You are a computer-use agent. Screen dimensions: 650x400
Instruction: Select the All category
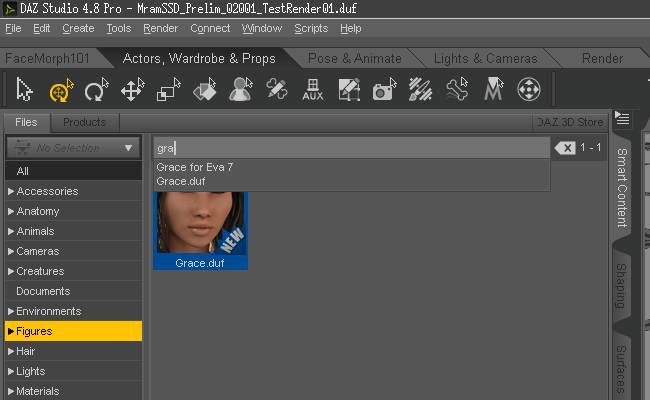coord(73,171)
